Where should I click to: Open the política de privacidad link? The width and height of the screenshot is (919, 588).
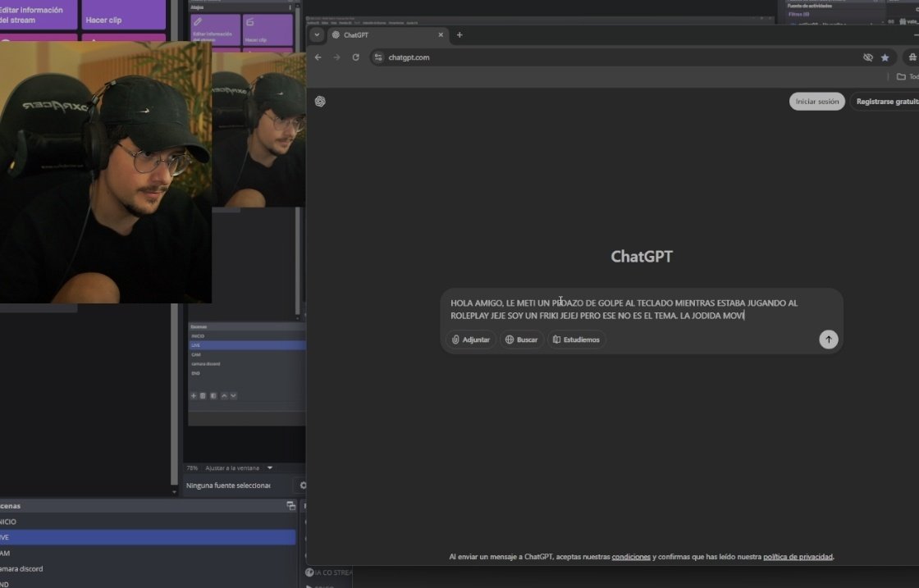(798, 556)
